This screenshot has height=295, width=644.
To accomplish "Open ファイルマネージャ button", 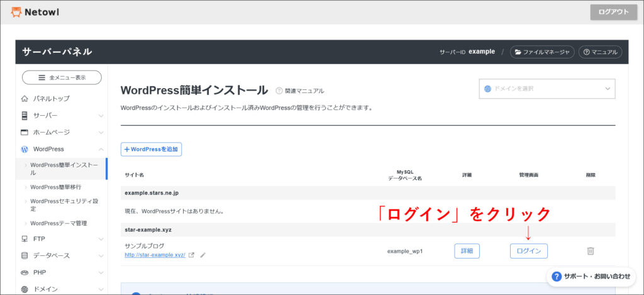I will (x=542, y=52).
